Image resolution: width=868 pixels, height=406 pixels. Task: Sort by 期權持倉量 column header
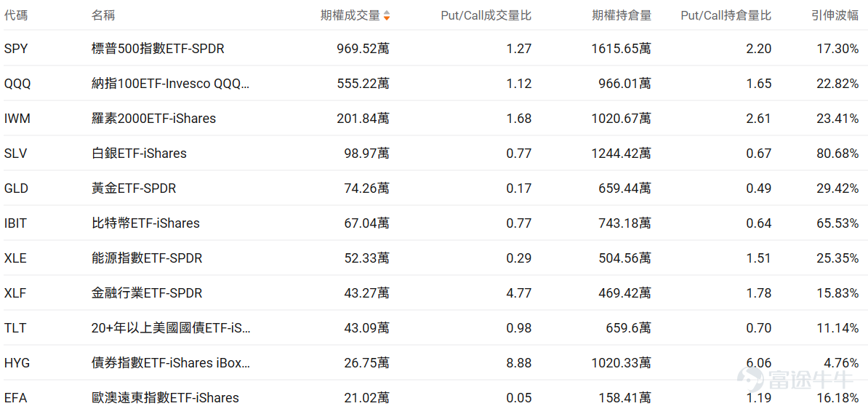pyautogui.click(x=622, y=15)
